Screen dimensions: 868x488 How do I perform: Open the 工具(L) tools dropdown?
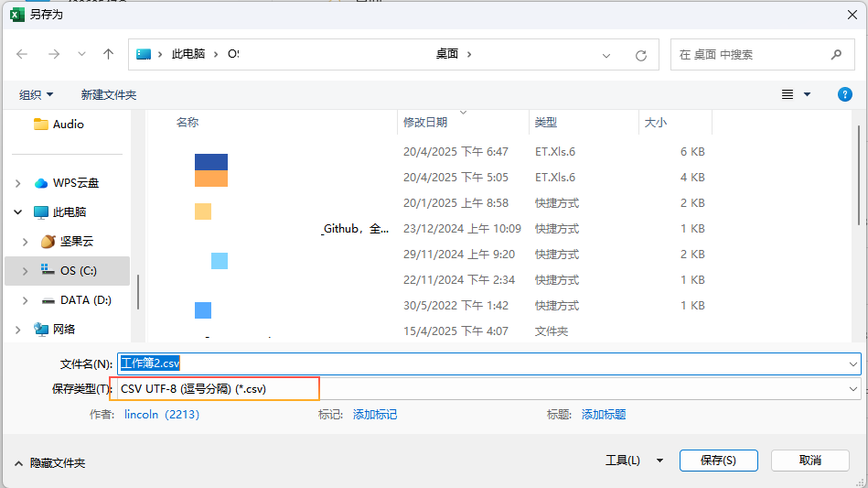(629, 460)
